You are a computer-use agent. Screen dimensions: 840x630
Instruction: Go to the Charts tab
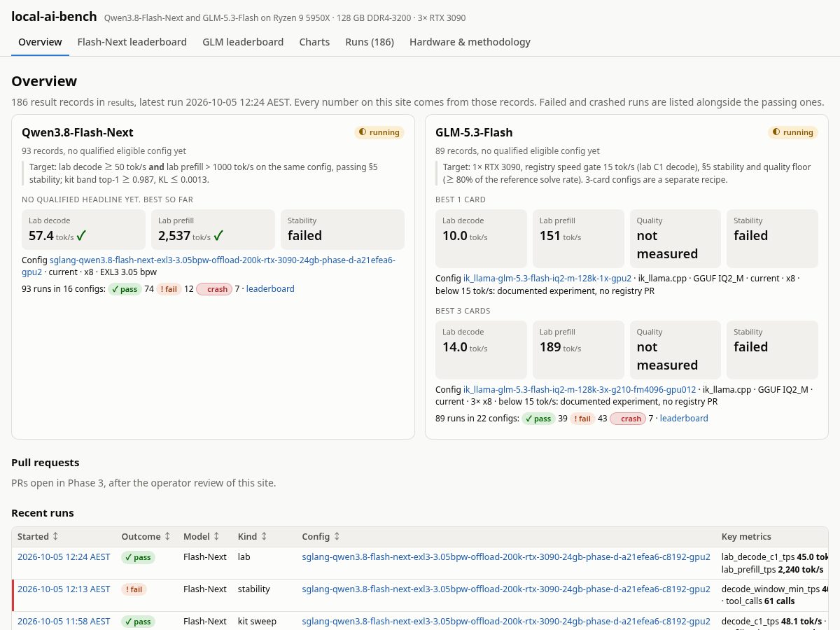(x=314, y=42)
